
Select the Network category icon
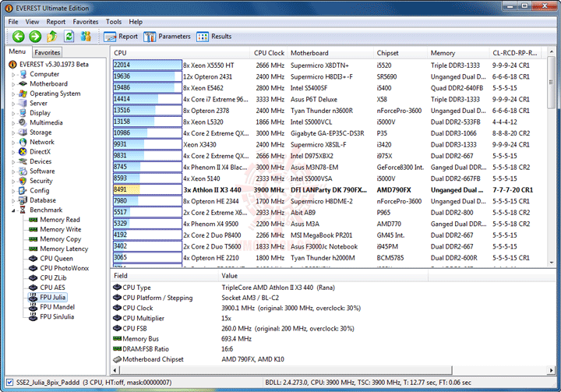click(23, 142)
